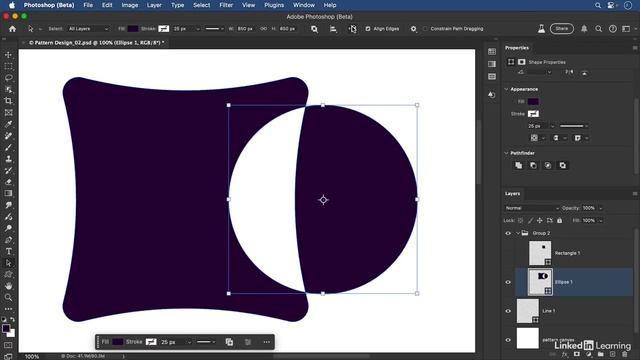Image resolution: width=640 pixels, height=360 pixels.
Task: Hide the pattern canvas layer
Action: coord(508,340)
